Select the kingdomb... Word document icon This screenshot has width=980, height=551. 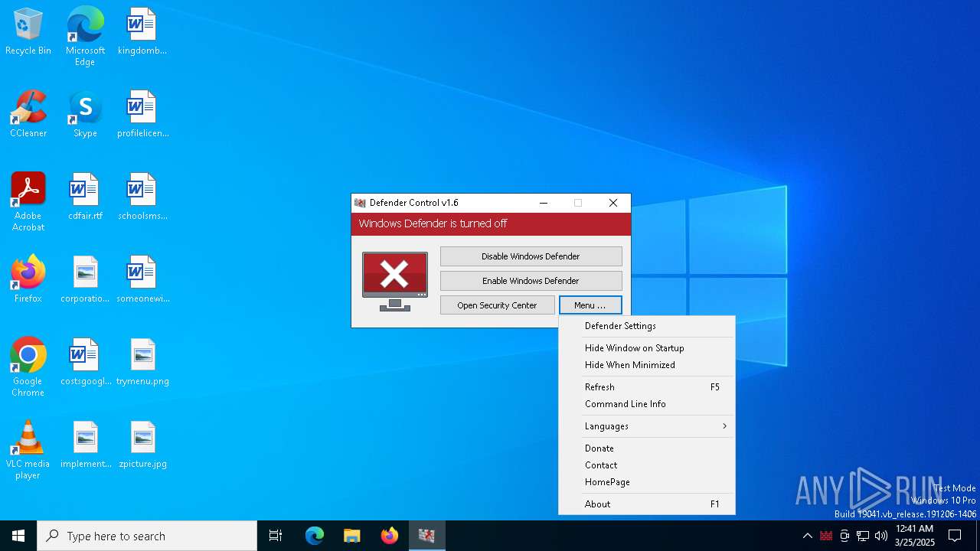(x=142, y=31)
